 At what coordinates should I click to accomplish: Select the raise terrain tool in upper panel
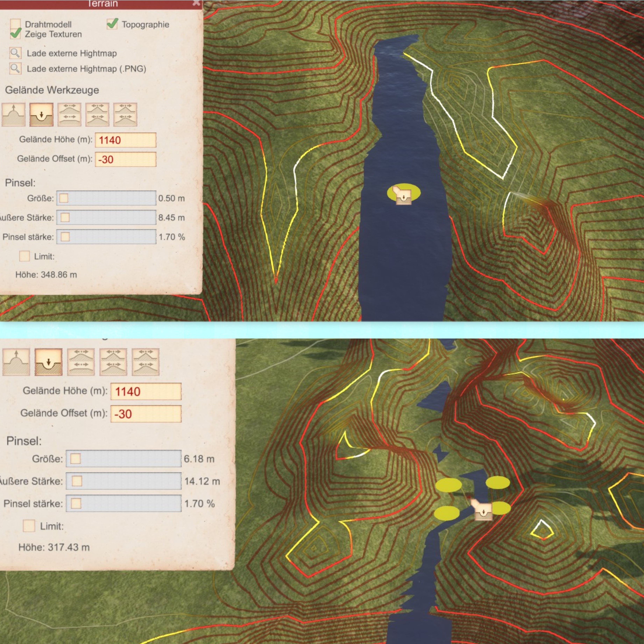(x=13, y=115)
